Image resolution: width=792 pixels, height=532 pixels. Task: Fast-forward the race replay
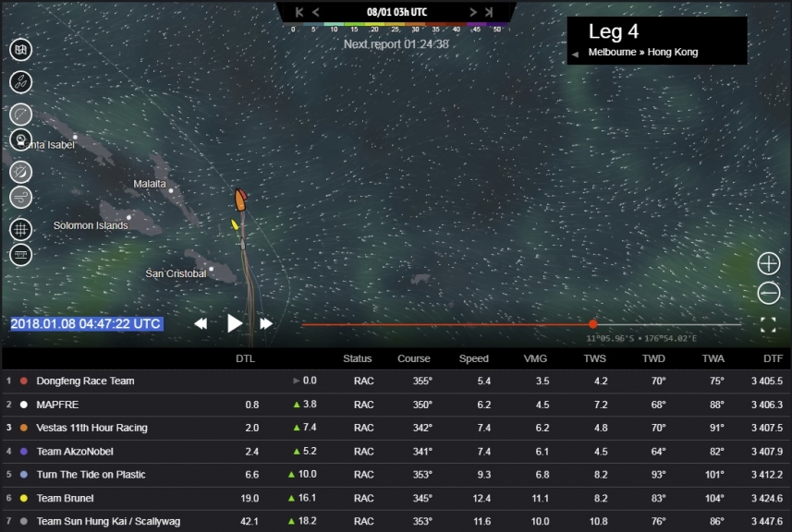pos(266,323)
